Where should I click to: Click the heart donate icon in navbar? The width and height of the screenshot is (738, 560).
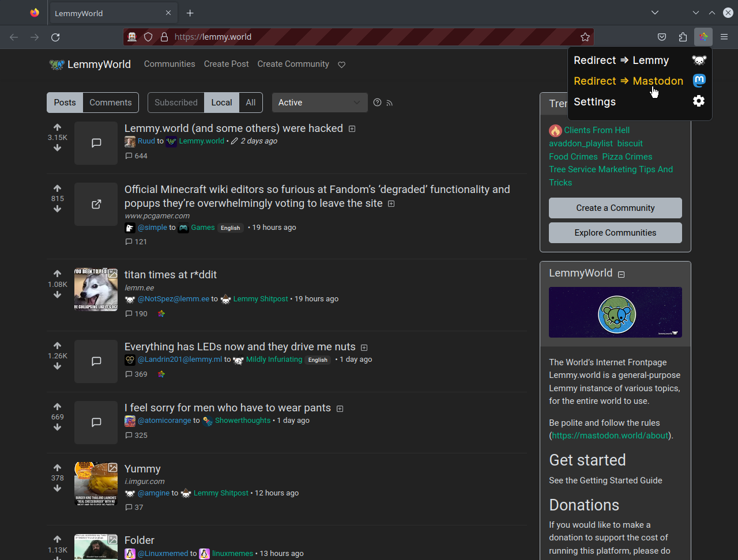pos(341,65)
